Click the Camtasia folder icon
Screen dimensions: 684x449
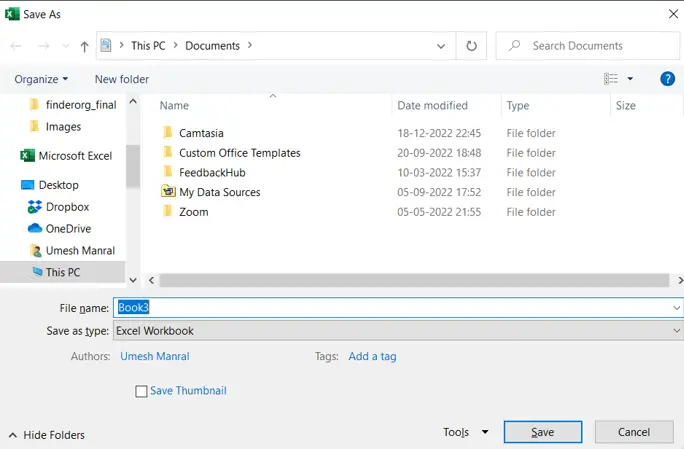[x=168, y=132]
